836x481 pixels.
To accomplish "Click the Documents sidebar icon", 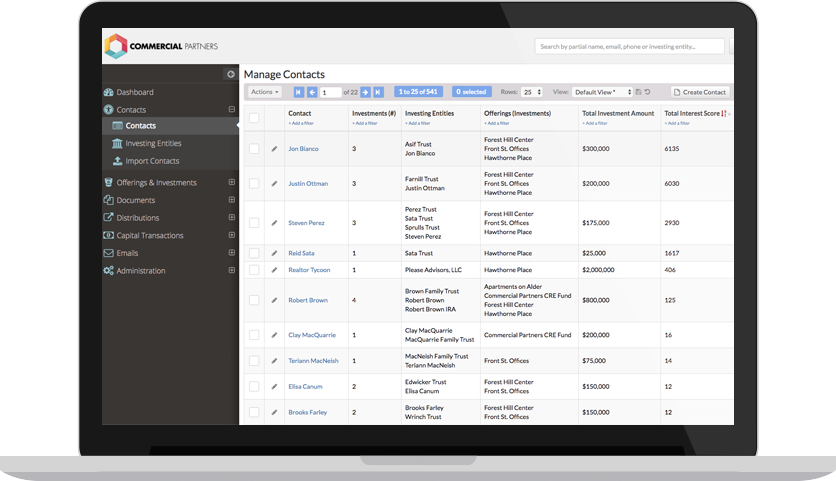I will click(x=109, y=200).
